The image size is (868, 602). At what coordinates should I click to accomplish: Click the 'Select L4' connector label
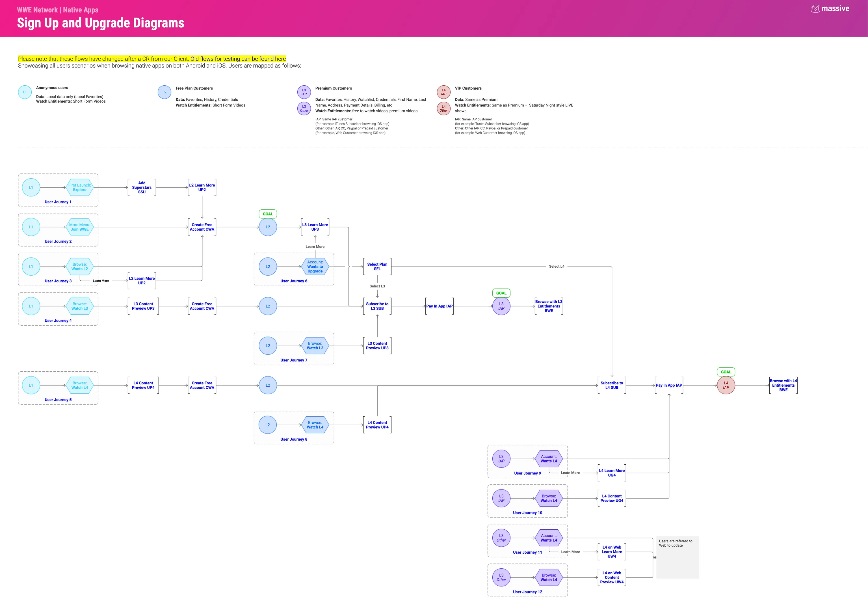click(557, 267)
